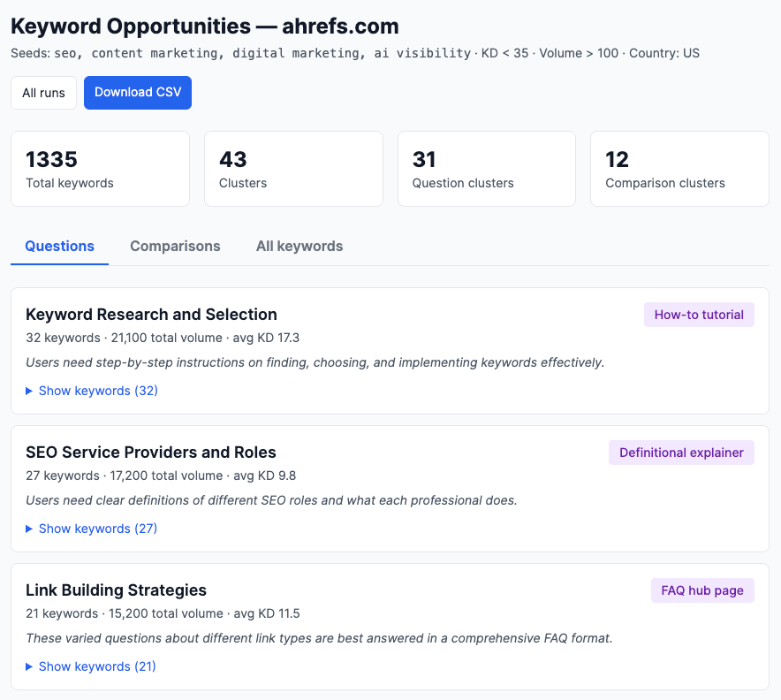
Task: Click the Comparison clusters card
Action: [x=679, y=169]
